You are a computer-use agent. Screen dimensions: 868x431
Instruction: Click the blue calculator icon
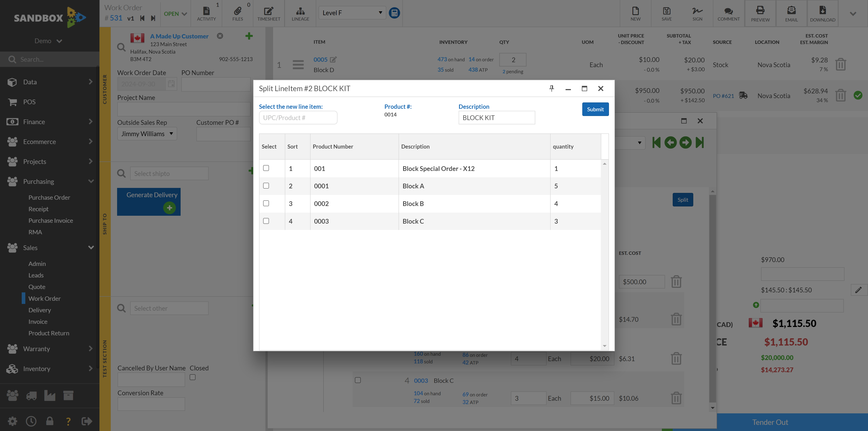394,13
